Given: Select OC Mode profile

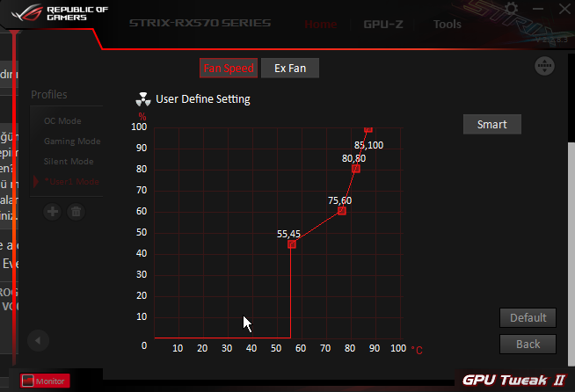Looking at the screenshot, I should tap(62, 121).
